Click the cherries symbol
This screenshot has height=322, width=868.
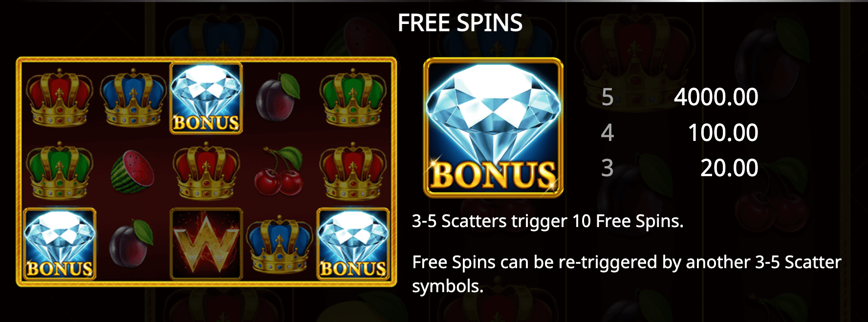(279, 170)
